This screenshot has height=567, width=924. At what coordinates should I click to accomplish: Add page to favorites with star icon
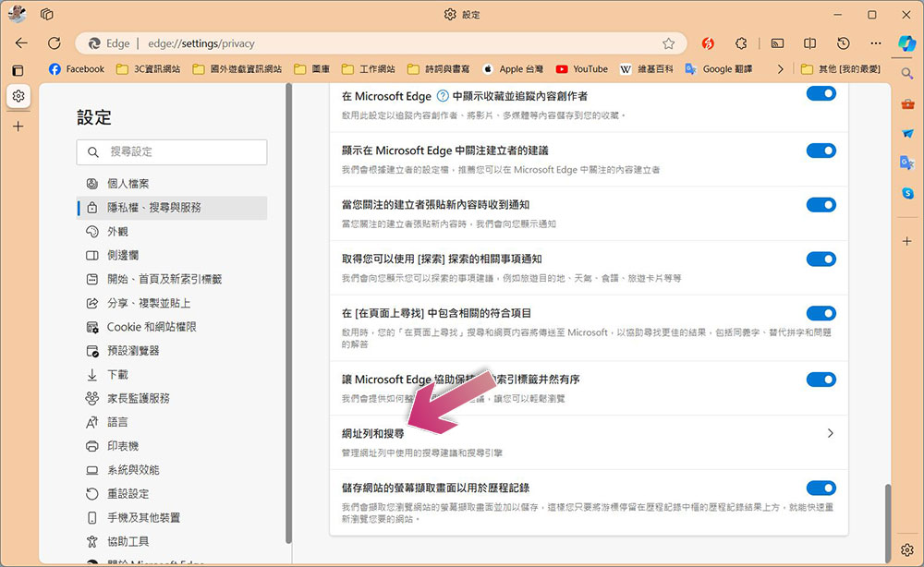tap(668, 43)
